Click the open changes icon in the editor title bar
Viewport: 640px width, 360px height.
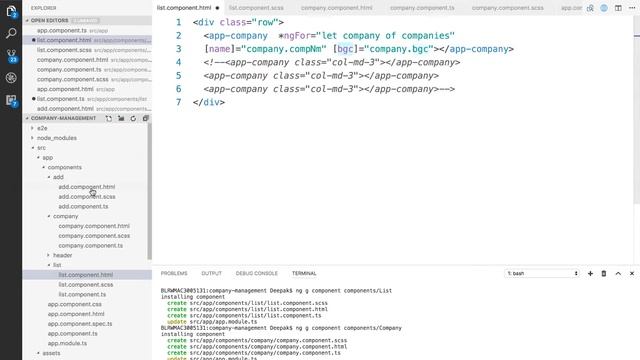click(590, 8)
